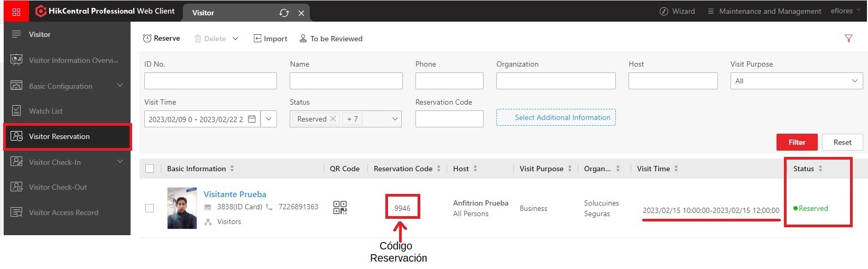Open visitor photo thumbnail
Image resolution: width=868 pixels, height=269 pixels.
(x=182, y=208)
